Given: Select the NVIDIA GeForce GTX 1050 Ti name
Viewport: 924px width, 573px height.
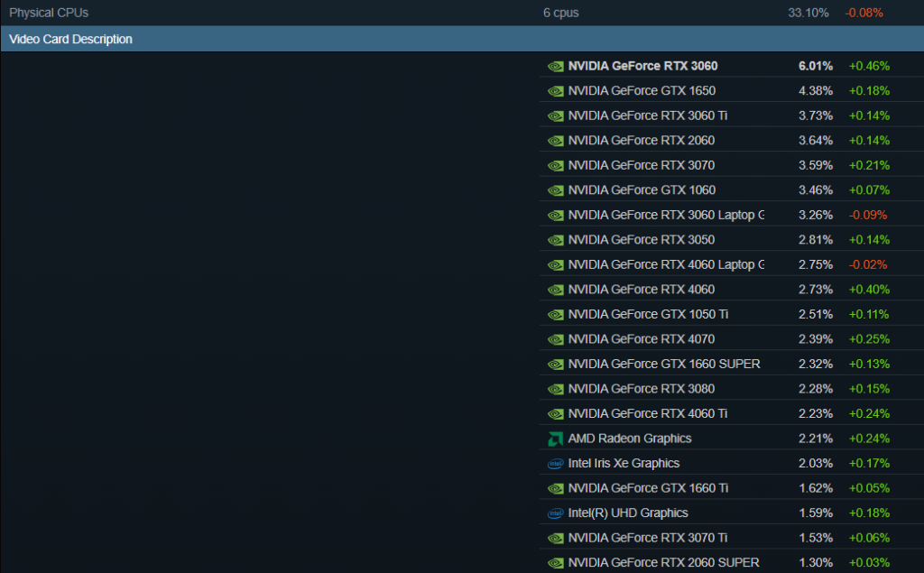Looking at the screenshot, I should click(x=648, y=314).
